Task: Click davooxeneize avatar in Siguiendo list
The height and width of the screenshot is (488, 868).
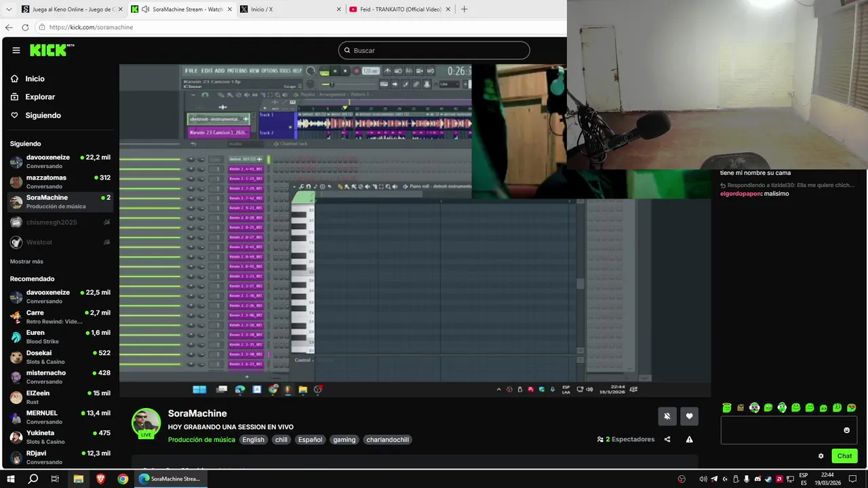Action: coord(16,162)
